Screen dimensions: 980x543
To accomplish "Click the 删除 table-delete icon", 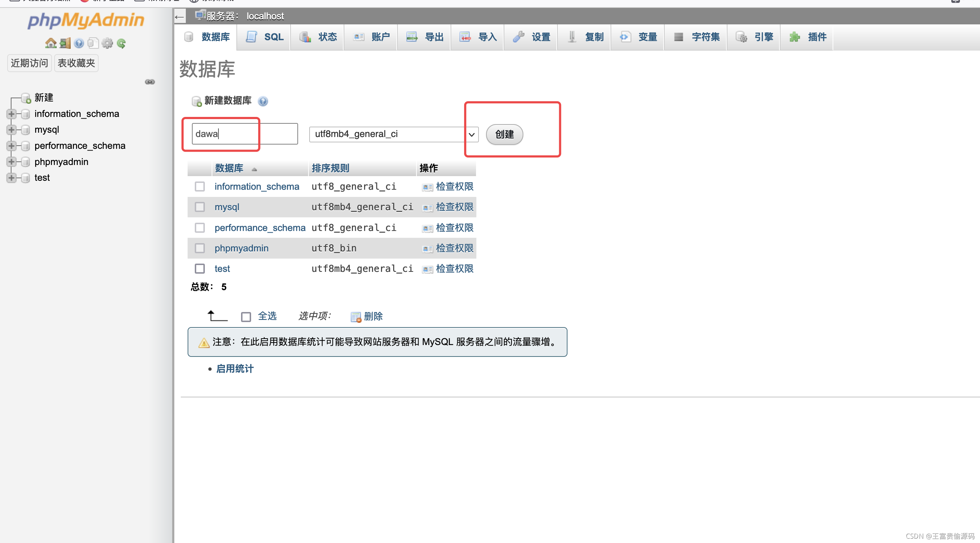I will [356, 317].
